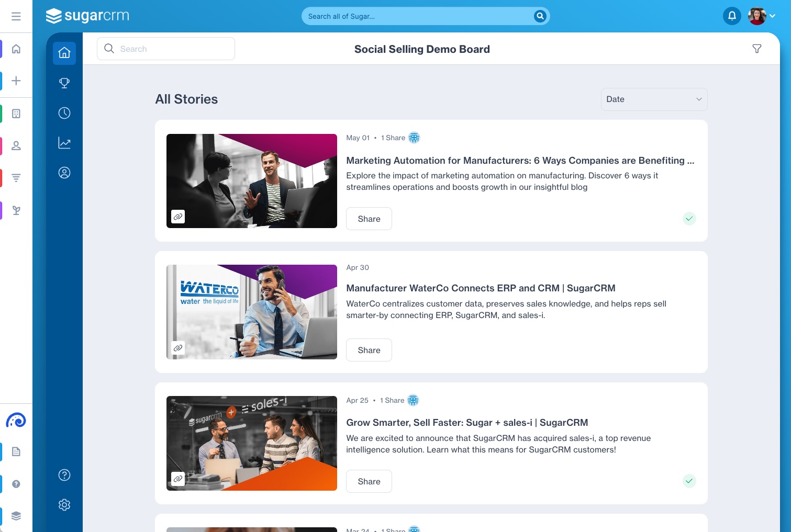Click the trophy leaderboard icon
This screenshot has width=791, height=532.
(x=64, y=83)
